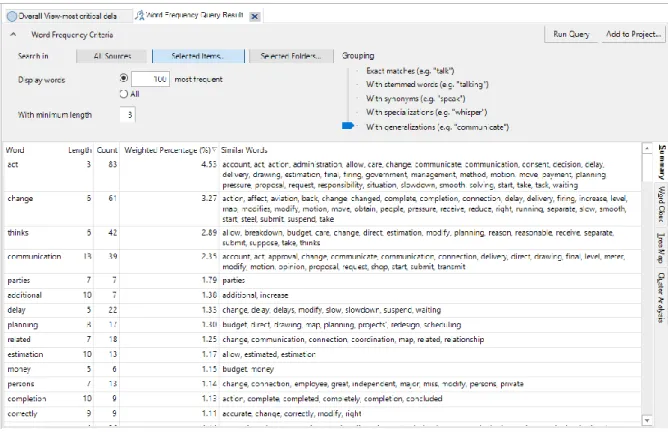Select the All display words radio button
668x432 pixels.
124,94
